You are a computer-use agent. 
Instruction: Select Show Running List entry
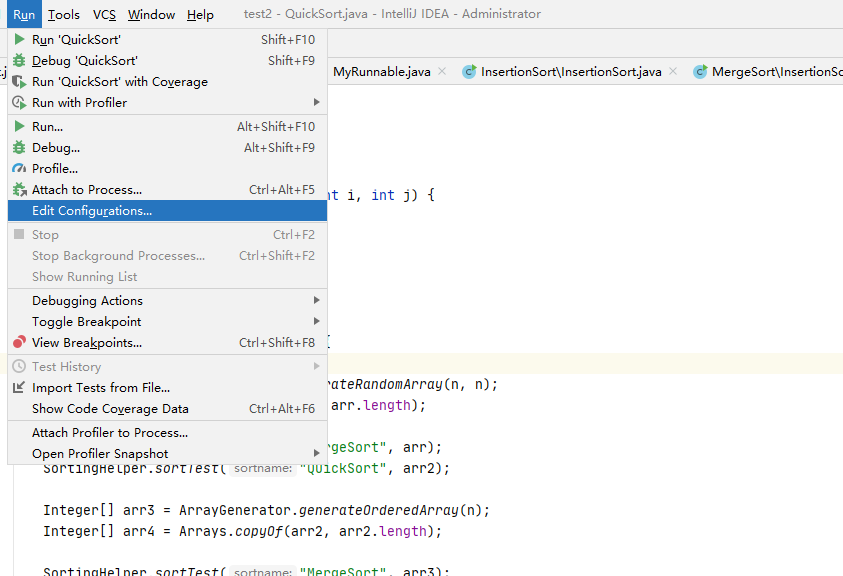pyautogui.click(x=167, y=276)
